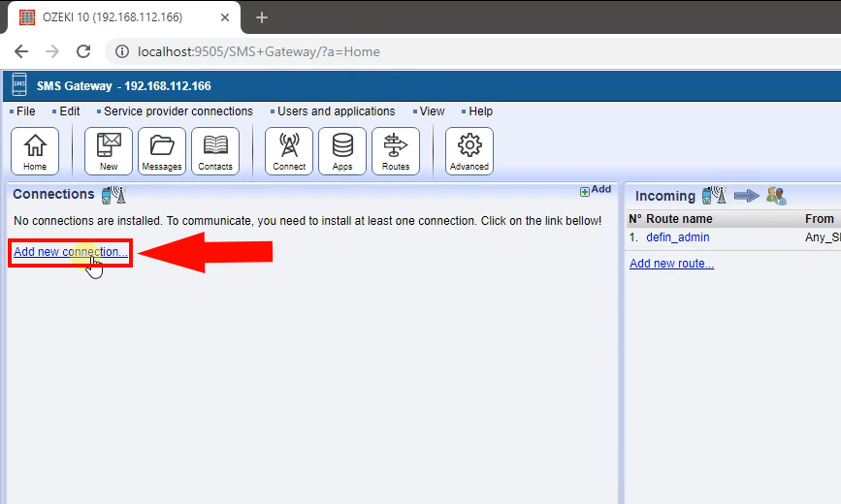Open the Messages folder icon
This screenshot has width=841, height=504.
pyautogui.click(x=162, y=151)
